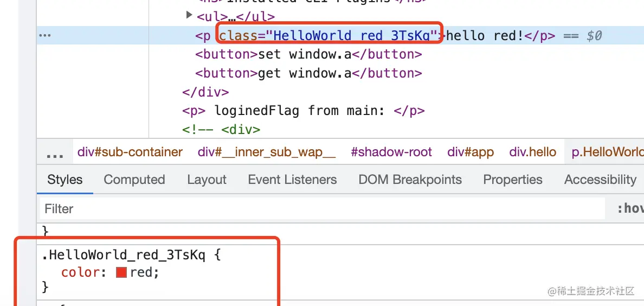Select div#sub-container in breadcrumb

pyautogui.click(x=130, y=152)
